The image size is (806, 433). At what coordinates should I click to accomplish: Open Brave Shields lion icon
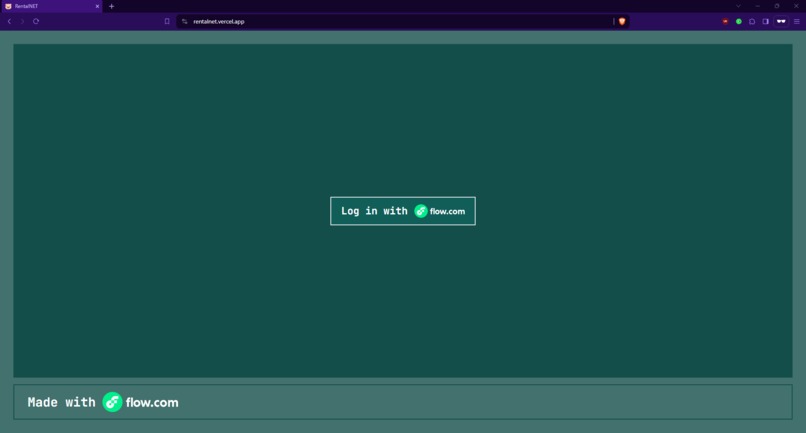coord(622,22)
